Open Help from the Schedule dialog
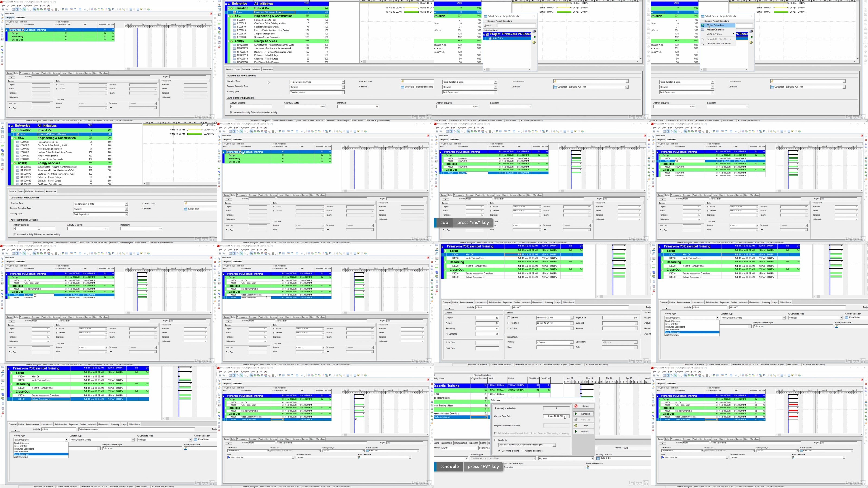The image size is (868, 488). pyautogui.click(x=583, y=426)
